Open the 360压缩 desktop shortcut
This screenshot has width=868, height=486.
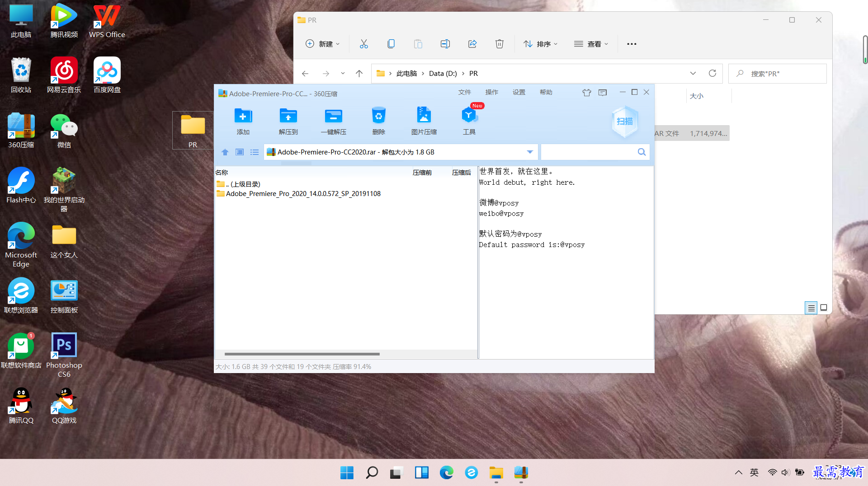pos(21,131)
